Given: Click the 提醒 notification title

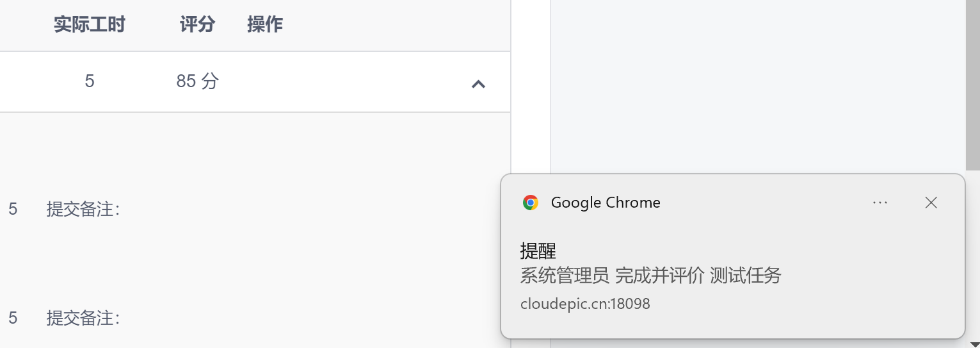Looking at the screenshot, I should pyautogui.click(x=538, y=251).
